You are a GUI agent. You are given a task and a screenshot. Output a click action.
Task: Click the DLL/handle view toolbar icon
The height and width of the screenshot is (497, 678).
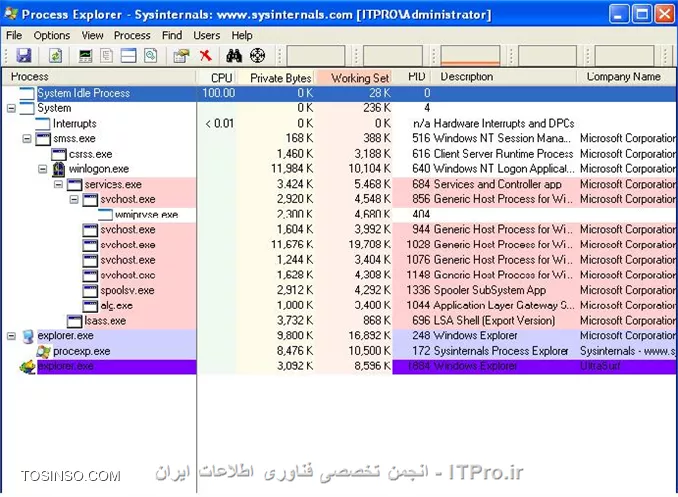pyautogui.click(x=150, y=56)
